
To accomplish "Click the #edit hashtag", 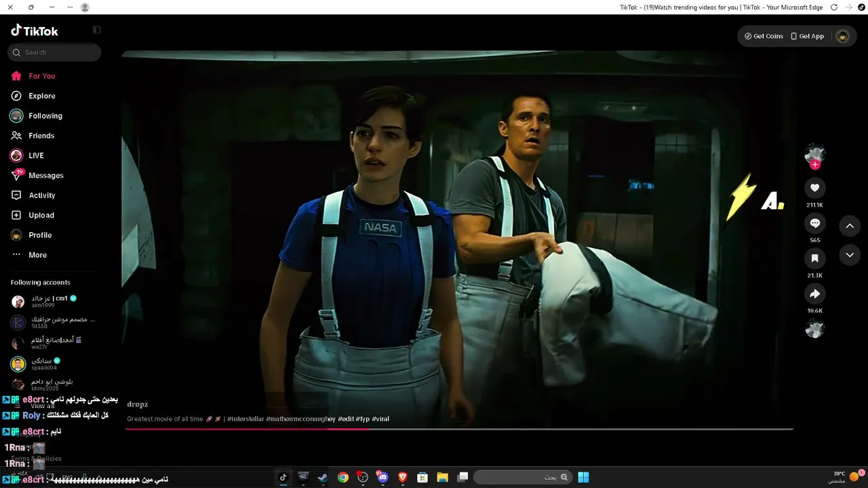I will (346, 419).
